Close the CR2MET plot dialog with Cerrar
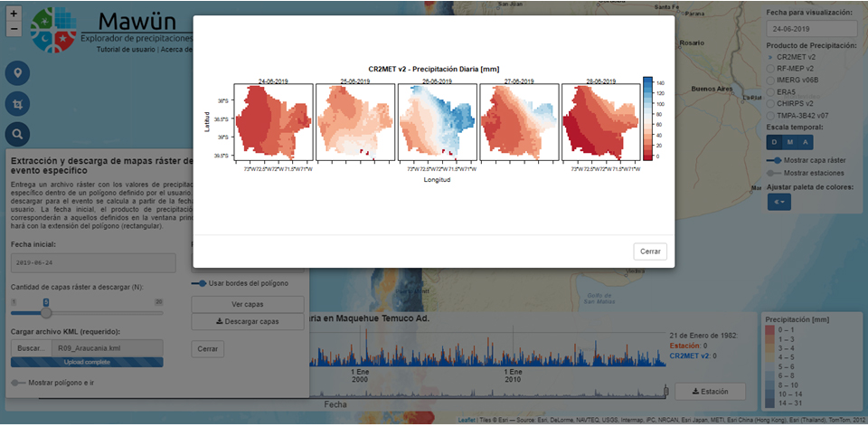 coord(650,251)
